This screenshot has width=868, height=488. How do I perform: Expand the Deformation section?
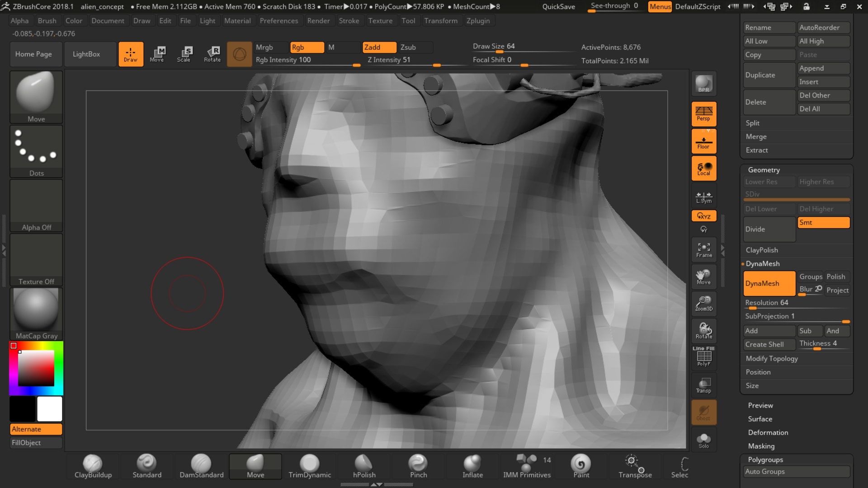click(768, 432)
